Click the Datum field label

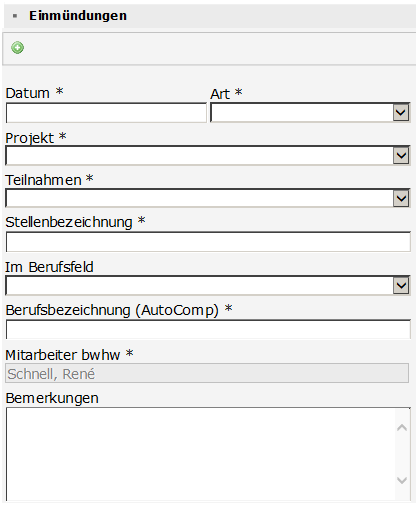coord(28,93)
